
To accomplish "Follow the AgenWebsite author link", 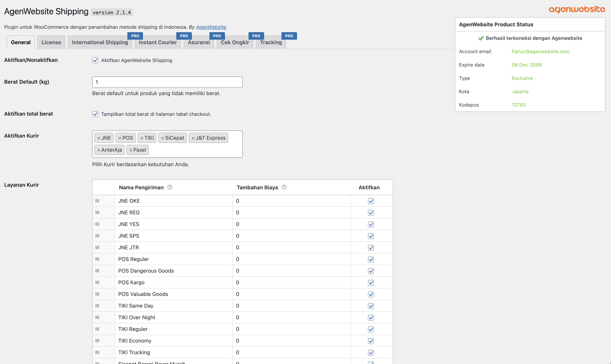I will click(211, 27).
